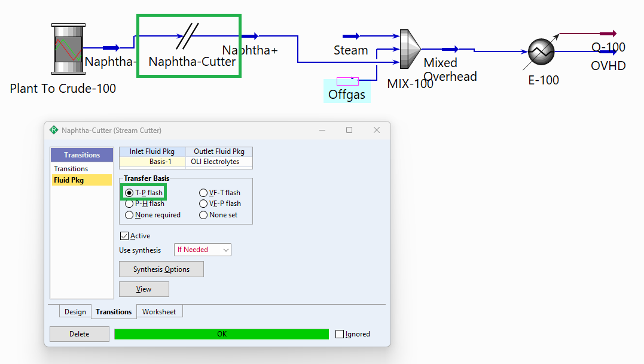
Task: Select the E-100 heat exchanger icon
Action: [541, 52]
